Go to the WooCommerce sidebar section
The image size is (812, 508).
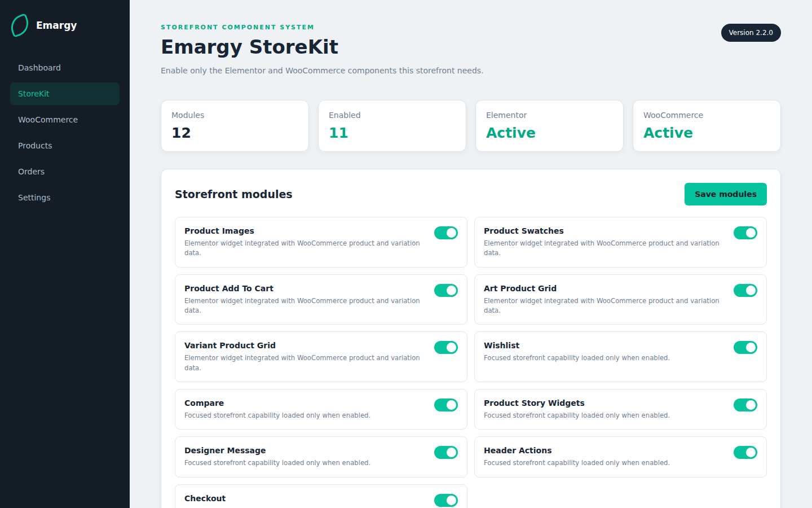click(x=65, y=120)
